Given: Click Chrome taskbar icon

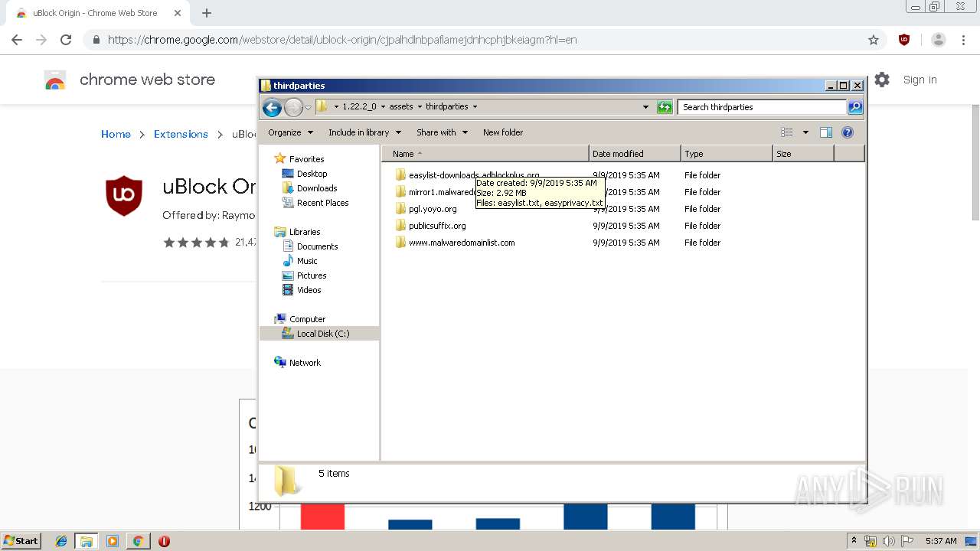Looking at the screenshot, I should (138, 541).
